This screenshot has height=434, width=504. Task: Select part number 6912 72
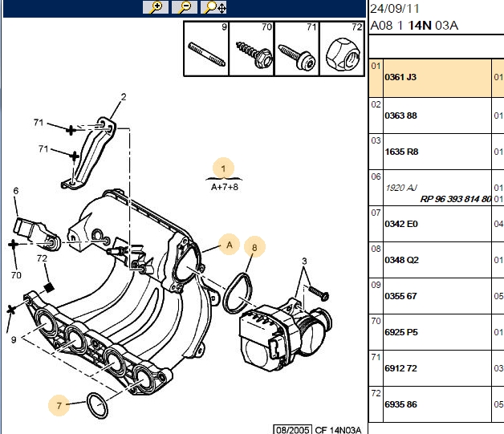[400, 368]
